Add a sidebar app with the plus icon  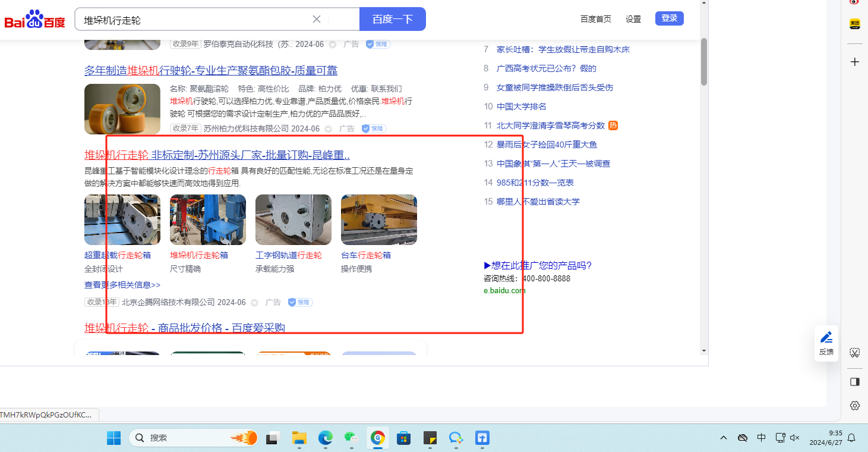(x=854, y=62)
